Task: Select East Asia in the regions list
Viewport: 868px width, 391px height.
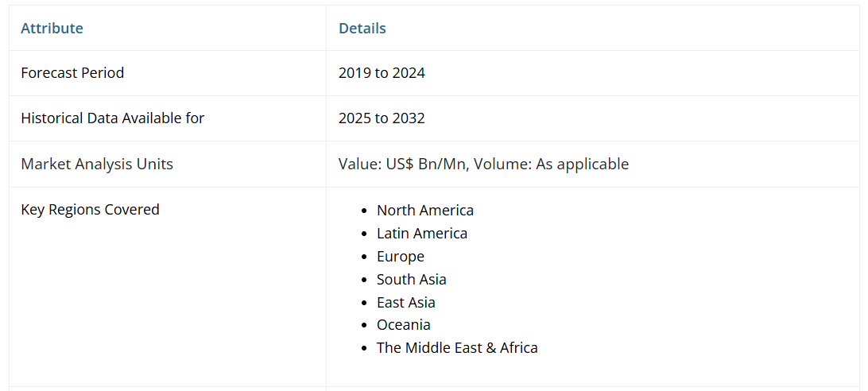Action: pyautogui.click(x=405, y=302)
